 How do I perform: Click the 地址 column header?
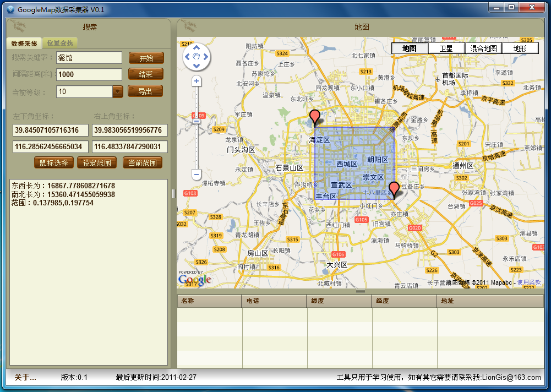[490, 301]
